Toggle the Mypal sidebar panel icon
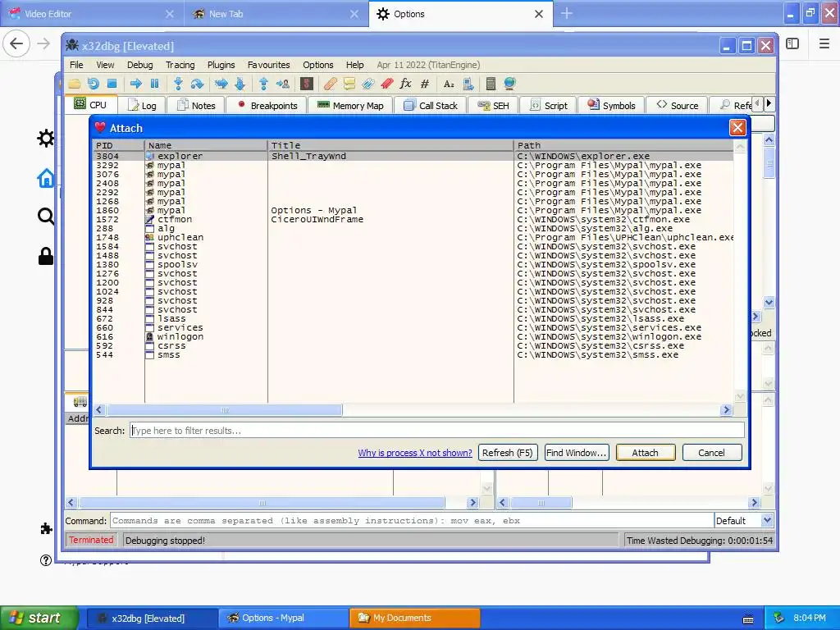 coord(792,43)
